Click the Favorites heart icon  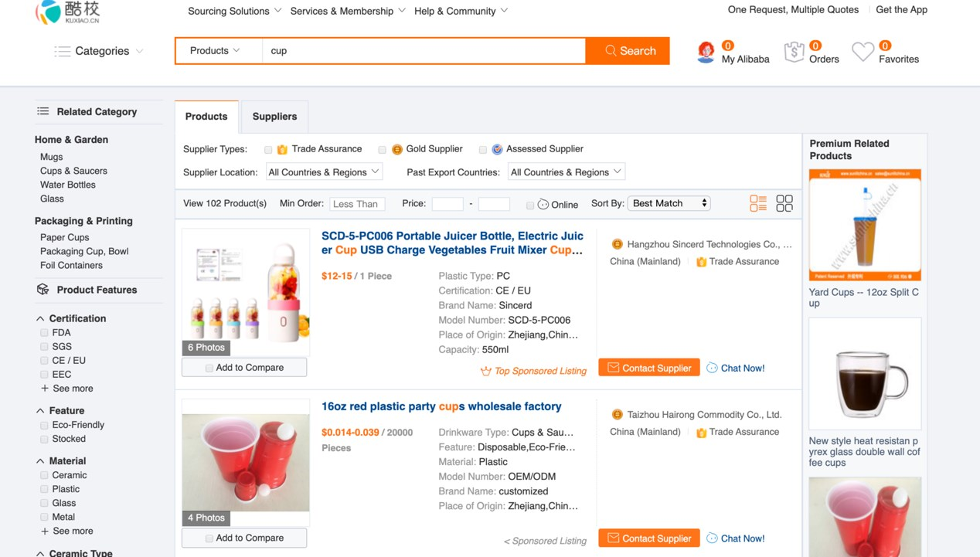coord(863,52)
